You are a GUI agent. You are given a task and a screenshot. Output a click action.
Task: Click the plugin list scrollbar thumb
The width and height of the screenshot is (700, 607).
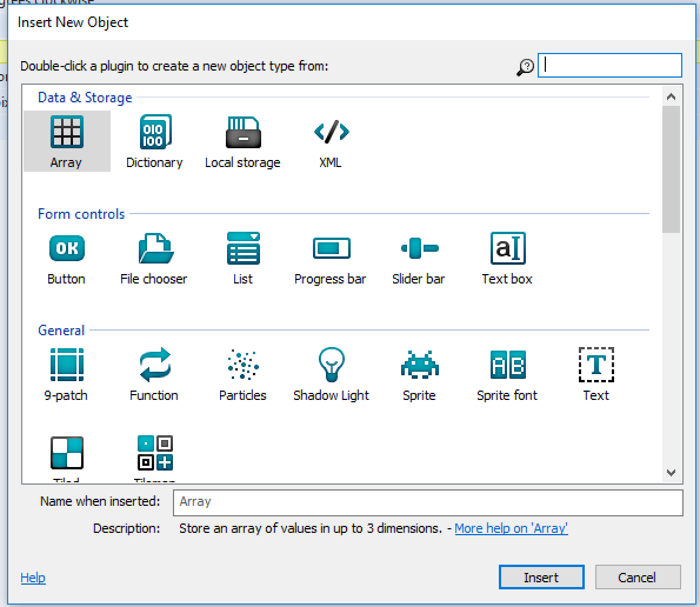coord(671,169)
